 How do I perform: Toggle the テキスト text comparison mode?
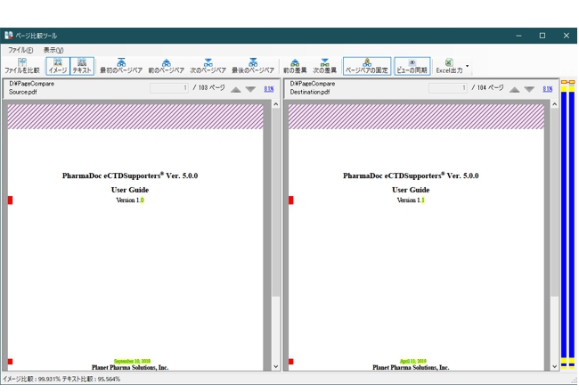pos(82,66)
